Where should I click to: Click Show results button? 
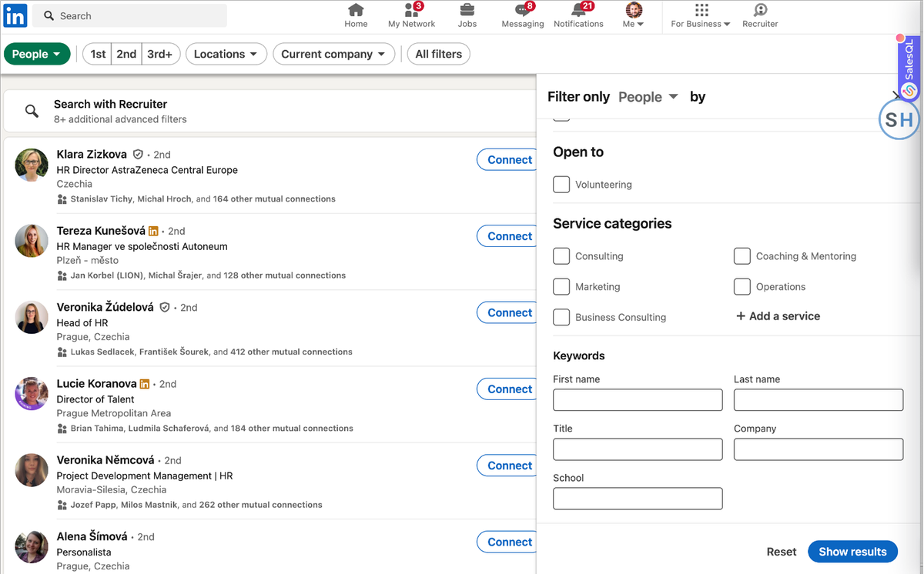[x=852, y=552]
